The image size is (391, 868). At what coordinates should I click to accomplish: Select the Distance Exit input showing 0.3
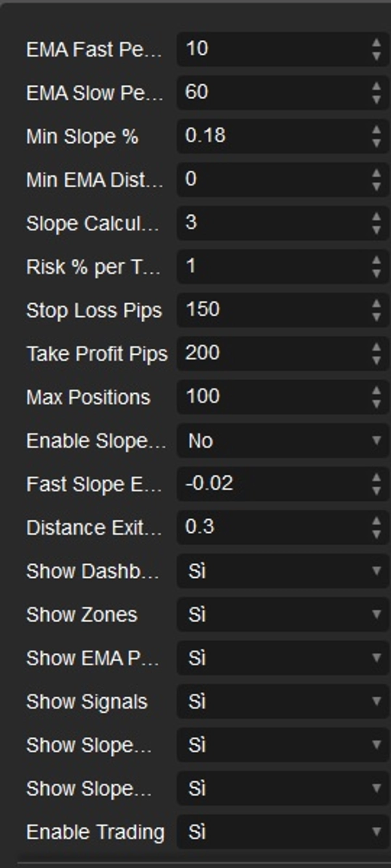pos(270,528)
